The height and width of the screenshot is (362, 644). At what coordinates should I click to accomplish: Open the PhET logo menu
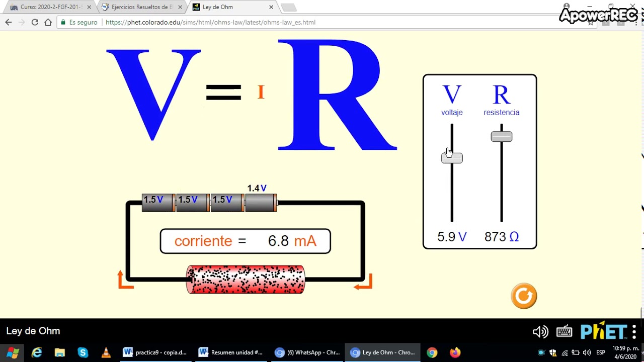(x=608, y=332)
